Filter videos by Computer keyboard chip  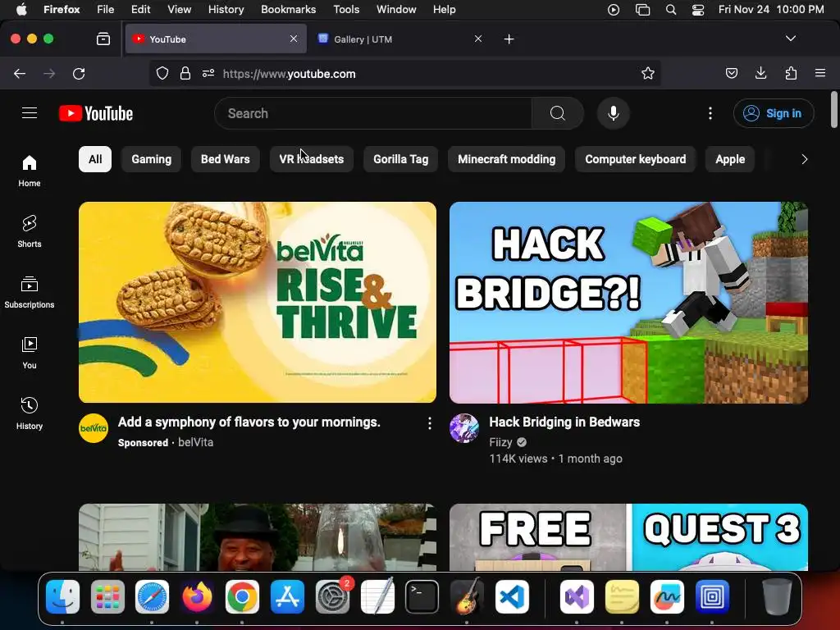tap(636, 159)
